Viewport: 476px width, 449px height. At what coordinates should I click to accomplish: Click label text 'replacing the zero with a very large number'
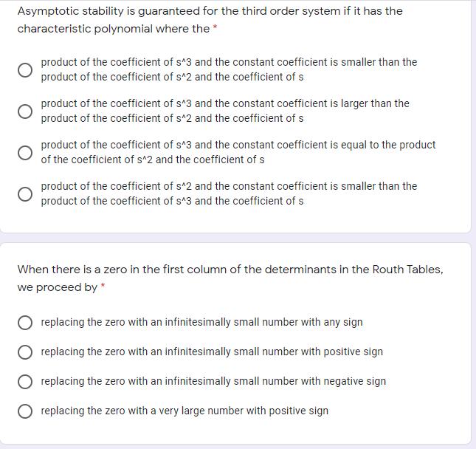184,411
